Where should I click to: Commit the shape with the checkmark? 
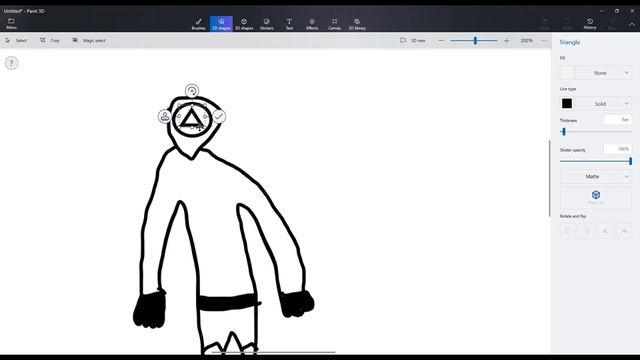(219, 116)
